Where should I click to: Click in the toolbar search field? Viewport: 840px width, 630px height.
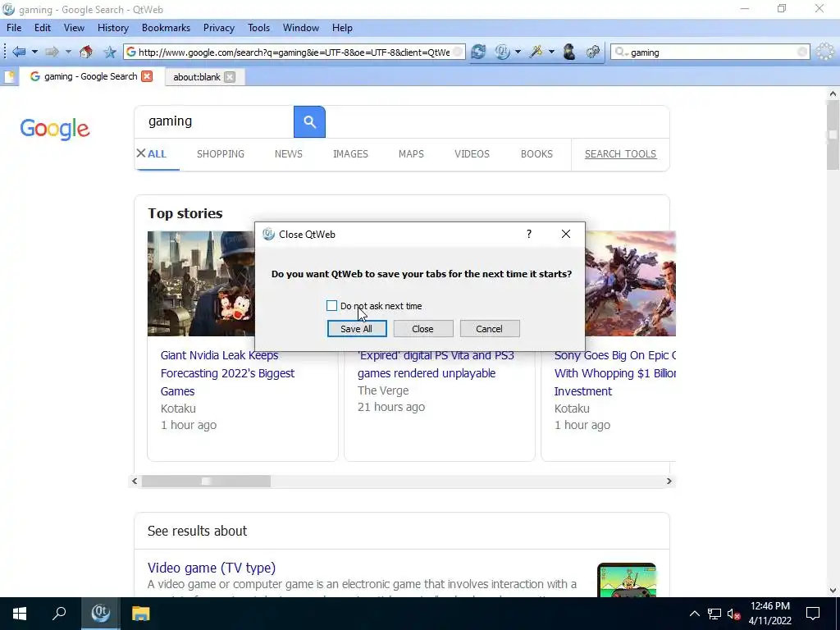point(710,52)
